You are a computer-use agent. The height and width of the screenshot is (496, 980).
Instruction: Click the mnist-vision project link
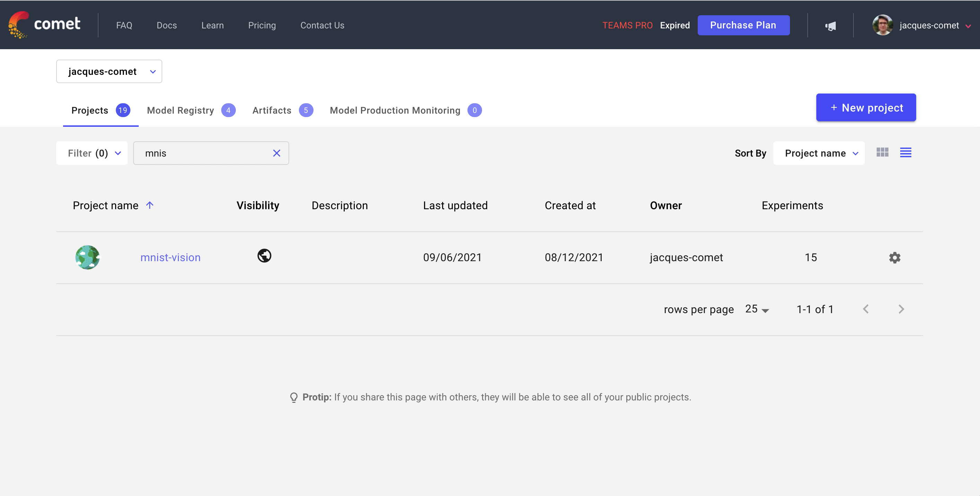coord(170,257)
